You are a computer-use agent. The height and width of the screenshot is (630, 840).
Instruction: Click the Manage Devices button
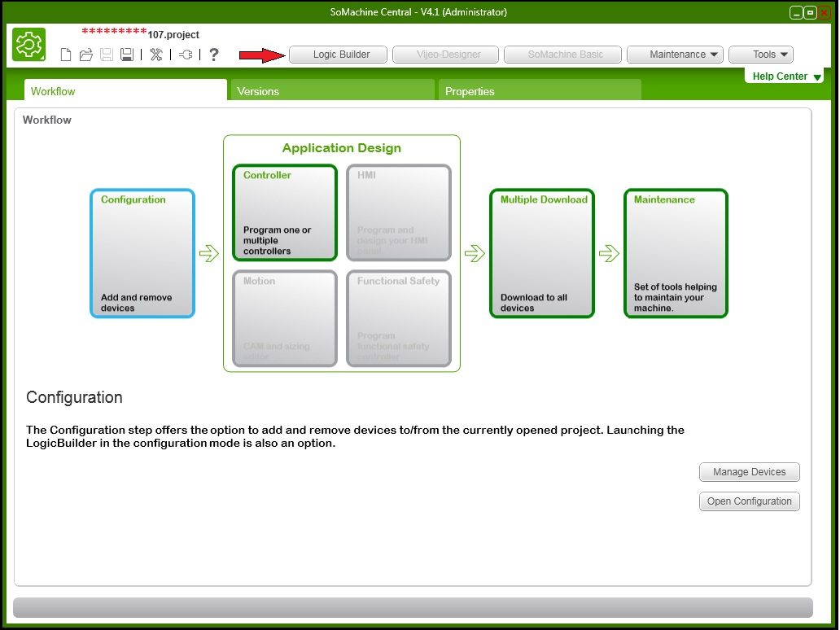pyautogui.click(x=749, y=472)
